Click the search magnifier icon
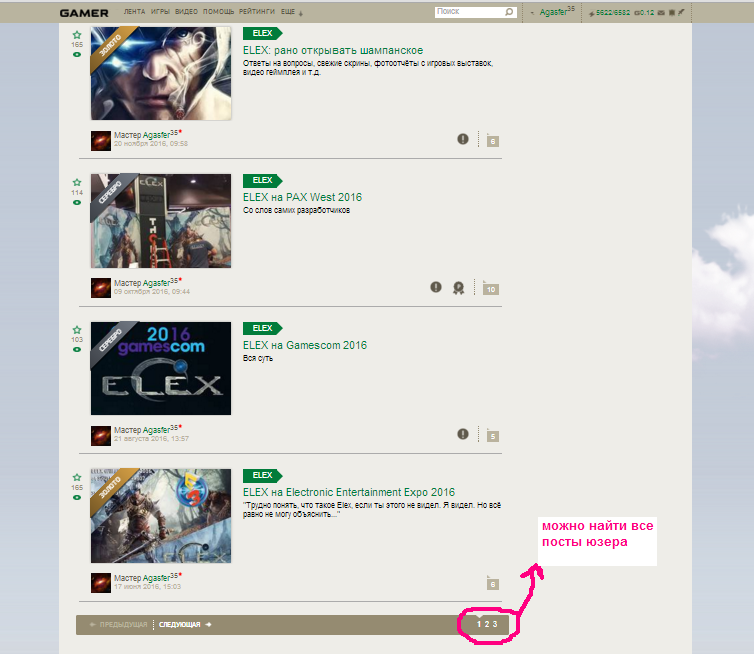Viewport: 754px width, 654px height. pos(509,12)
